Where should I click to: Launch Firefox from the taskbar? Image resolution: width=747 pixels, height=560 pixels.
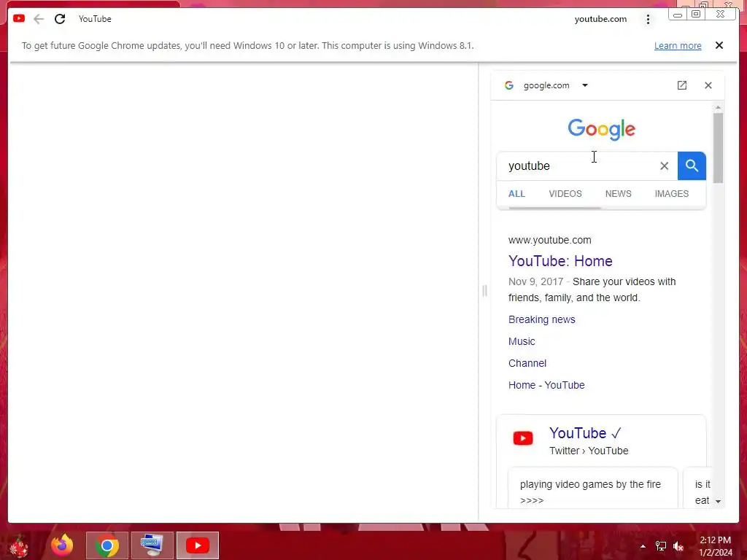tap(62, 545)
